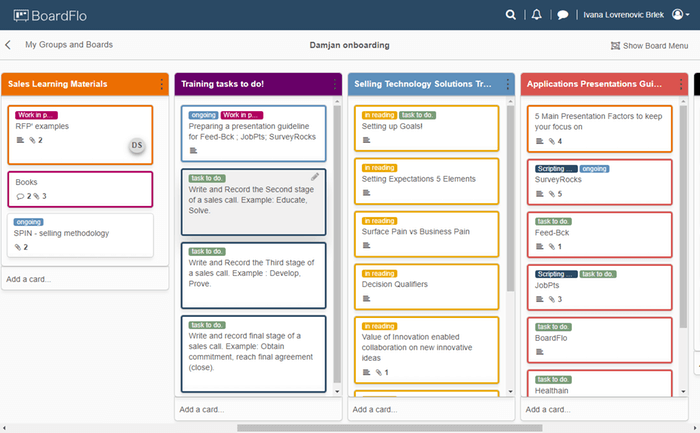Viewport: 700px width, 433px height.
Task: Open Training tasks to do list menu
Action: tap(335, 85)
